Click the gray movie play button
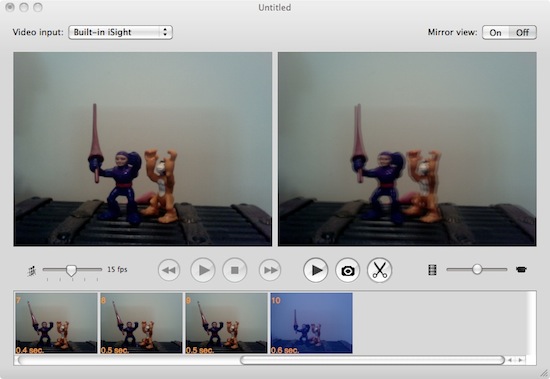550x379 pixels. click(203, 270)
